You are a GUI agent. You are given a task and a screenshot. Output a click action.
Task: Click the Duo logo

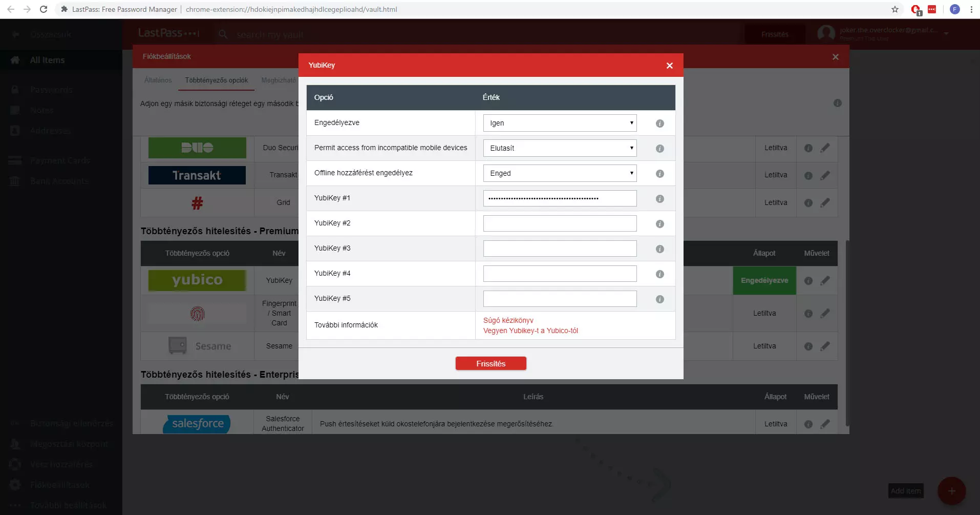click(x=197, y=148)
